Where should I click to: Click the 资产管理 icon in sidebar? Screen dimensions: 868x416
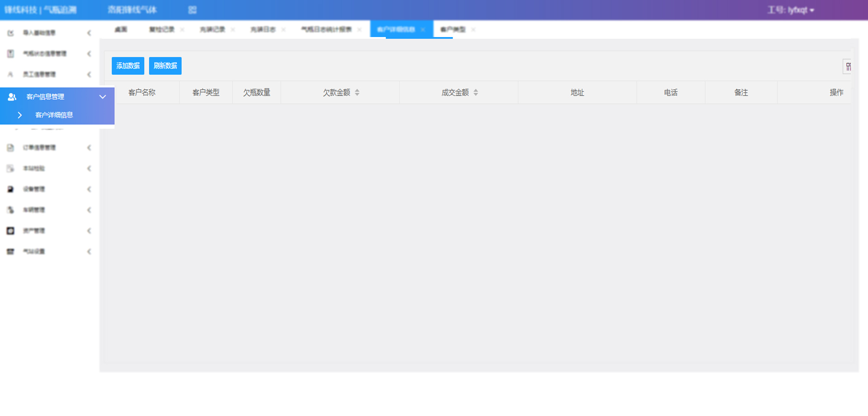coord(10,231)
